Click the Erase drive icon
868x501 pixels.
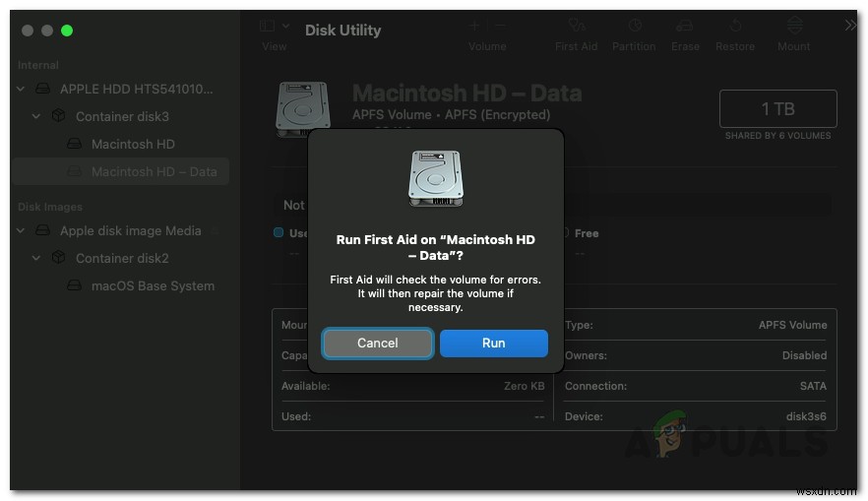click(x=684, y=26)
